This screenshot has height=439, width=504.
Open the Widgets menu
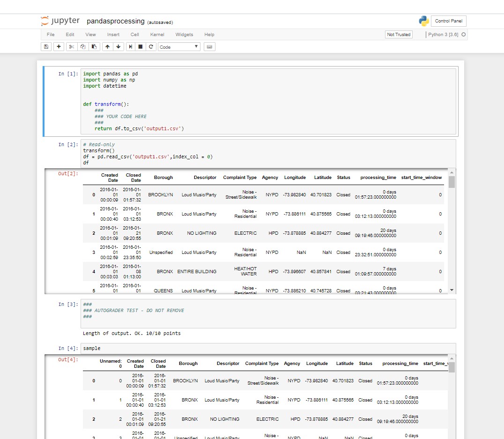[184, 34]
